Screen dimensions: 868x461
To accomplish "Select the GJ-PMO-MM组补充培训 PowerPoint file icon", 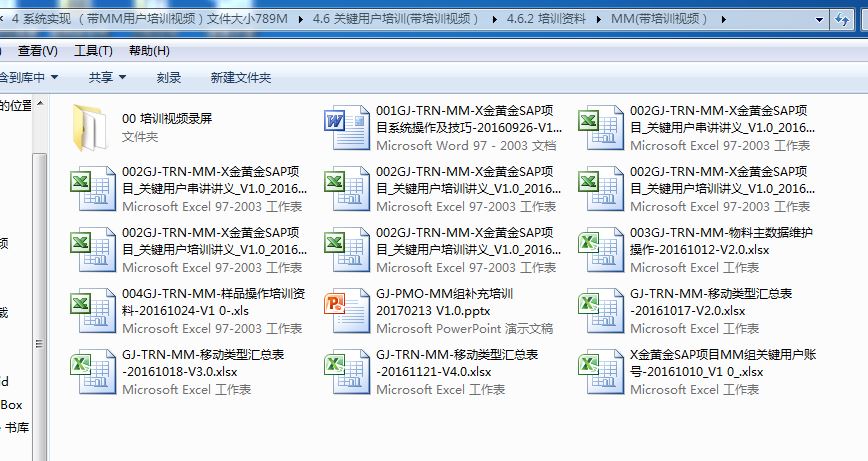I will [x=347, y=310].
